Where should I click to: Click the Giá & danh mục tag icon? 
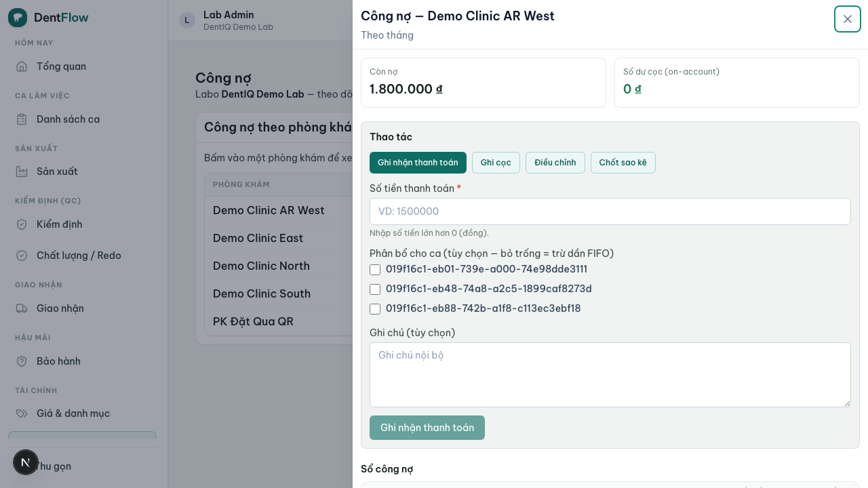coord(22,413)
